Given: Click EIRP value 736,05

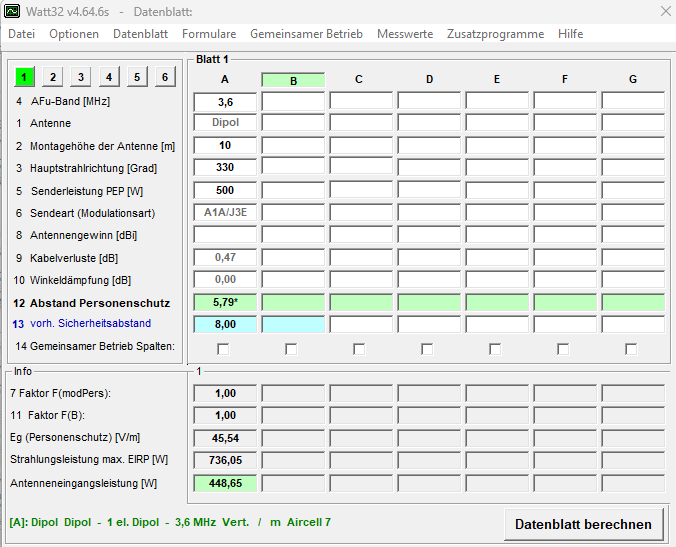Looking at the screenshot, I should click(x=225, y=460).
